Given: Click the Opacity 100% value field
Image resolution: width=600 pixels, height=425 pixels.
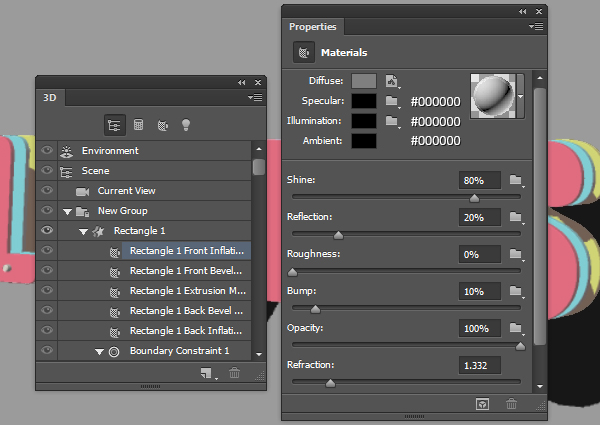Looking at the screenshot, I should 480,328.
